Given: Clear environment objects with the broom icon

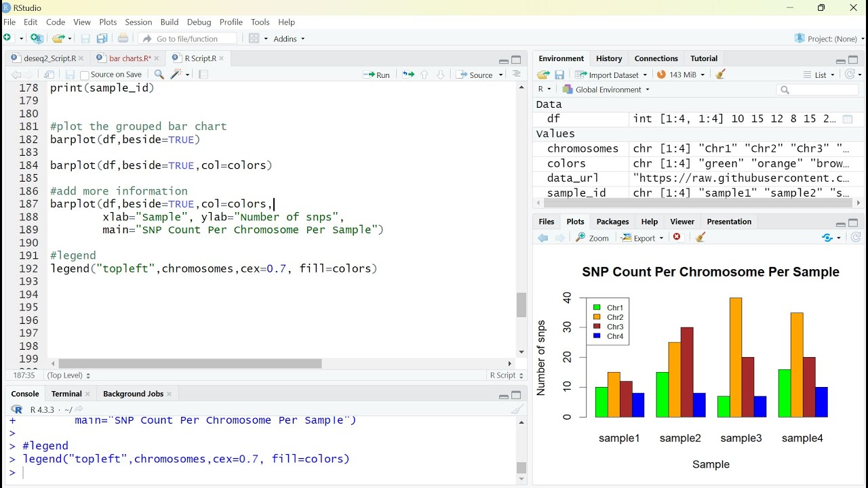Looking at the screenshot, I should pyautogui.click(x=721, y=75).
